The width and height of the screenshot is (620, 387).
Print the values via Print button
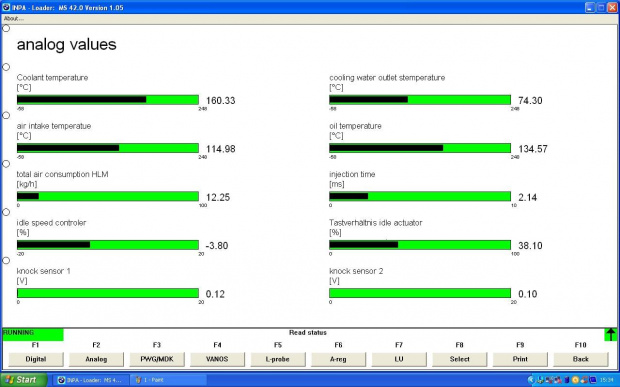520,359
